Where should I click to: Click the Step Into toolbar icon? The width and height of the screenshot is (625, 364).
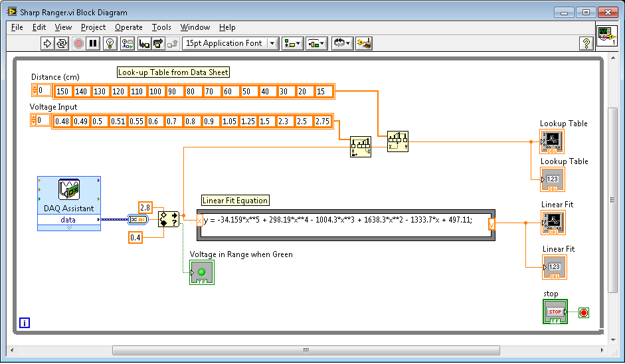click(x=143, y=43)
